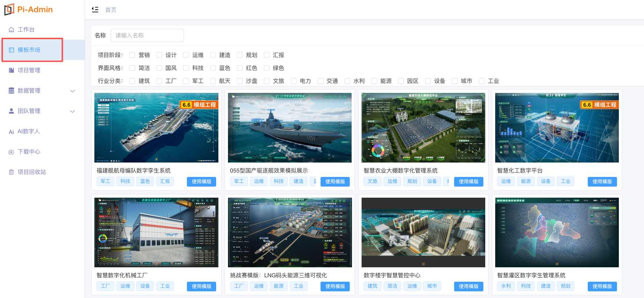Use template for 福建舰航母编队数字孪生系统
The width and height of the screenshot is (644, 298).
pyautogui.click(x=201, y=182)
